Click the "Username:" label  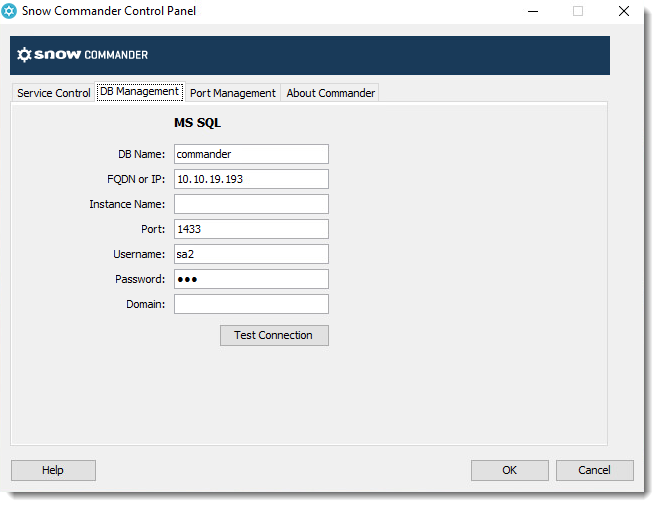point(139,254)
